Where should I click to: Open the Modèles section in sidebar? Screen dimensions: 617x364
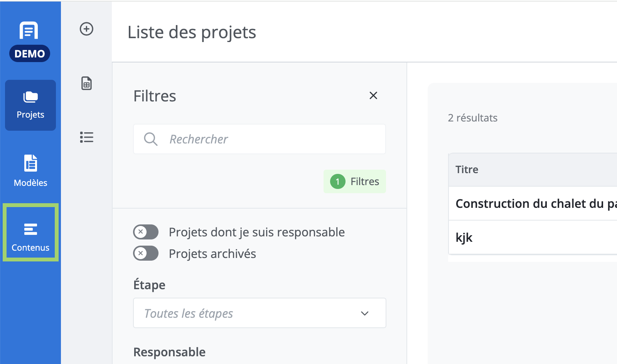(x=30, y=171)
